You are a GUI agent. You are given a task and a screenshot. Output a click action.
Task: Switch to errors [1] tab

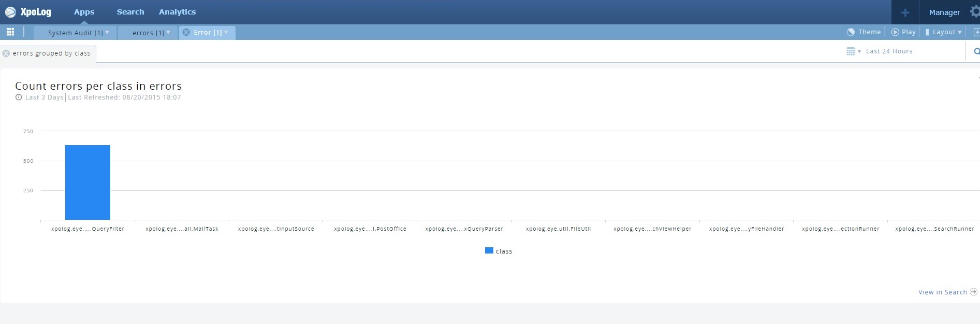click(148, 33)
